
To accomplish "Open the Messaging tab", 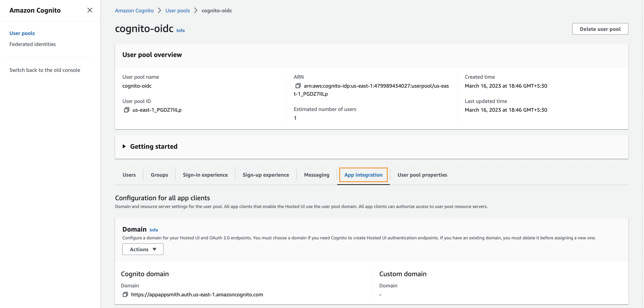I will click(316, 175).
